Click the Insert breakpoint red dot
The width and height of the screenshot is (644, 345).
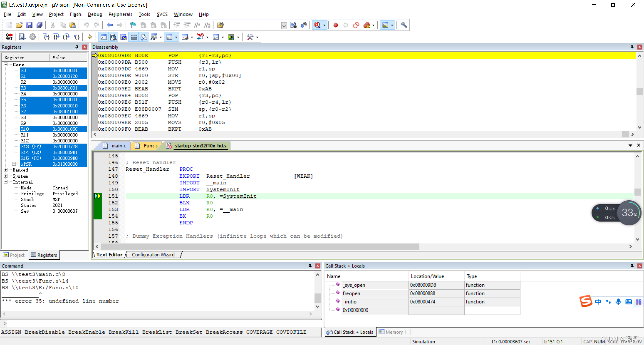(x=336, y=25)
